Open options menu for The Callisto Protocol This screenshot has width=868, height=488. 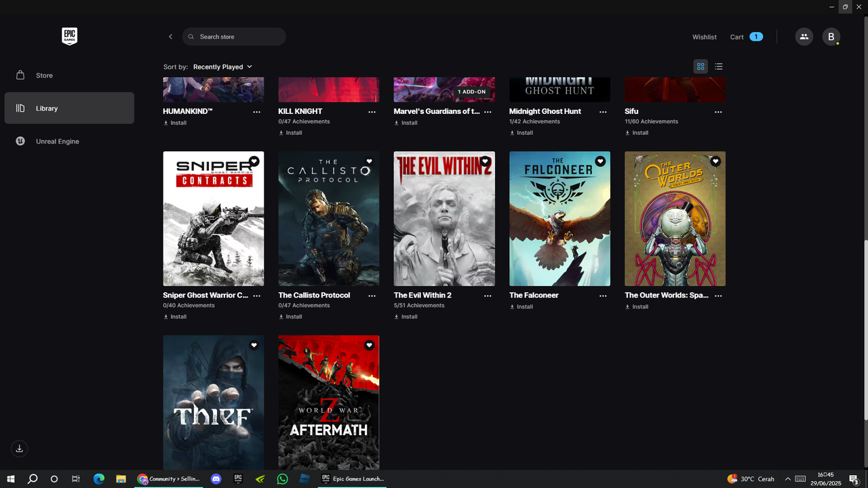coord(372,296)
